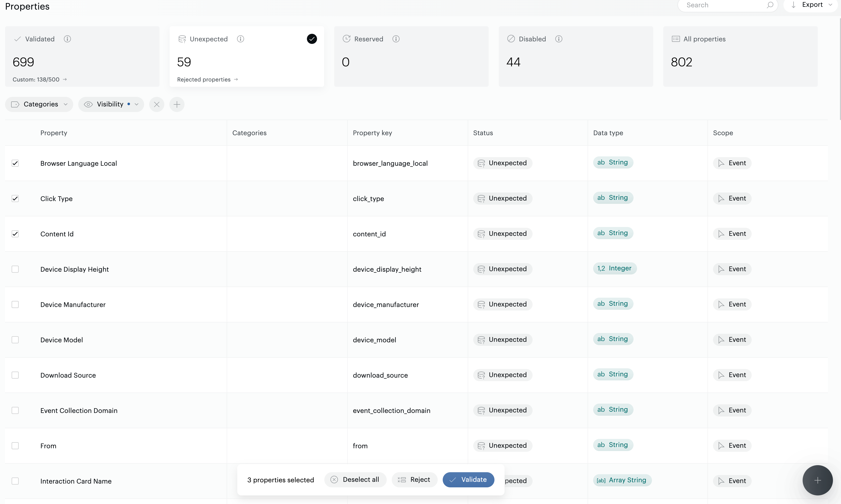Click the Reject button
The width and height of the screenshot is (841, 504).
coord(414,480)
